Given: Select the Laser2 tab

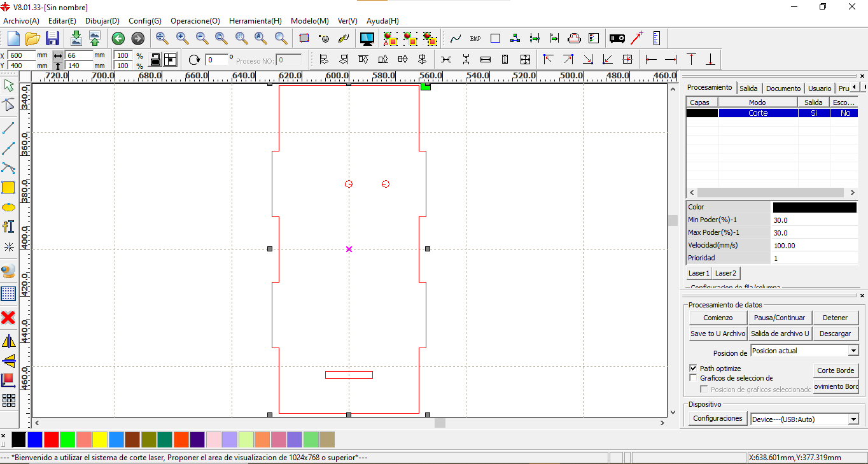Looking at the screenshot, I should [x=725, y=273].
